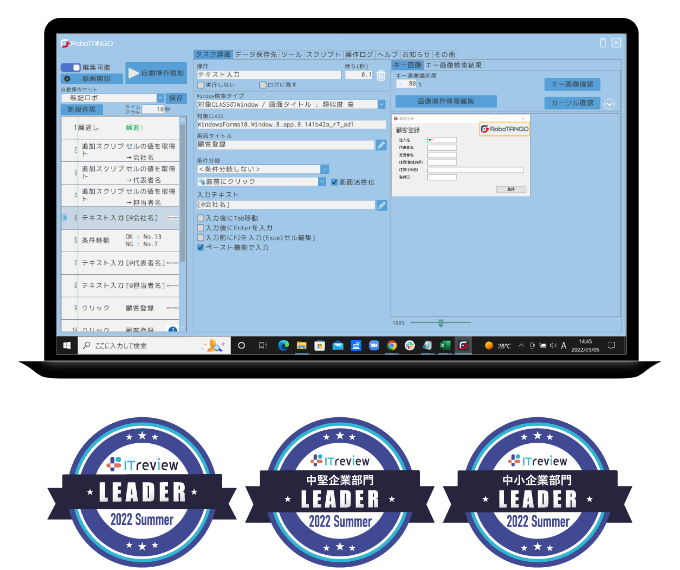The width and height of the screenshot is (680, 570).
Task: Open the 直前にクリック dropdown
Action: (322, 181)
